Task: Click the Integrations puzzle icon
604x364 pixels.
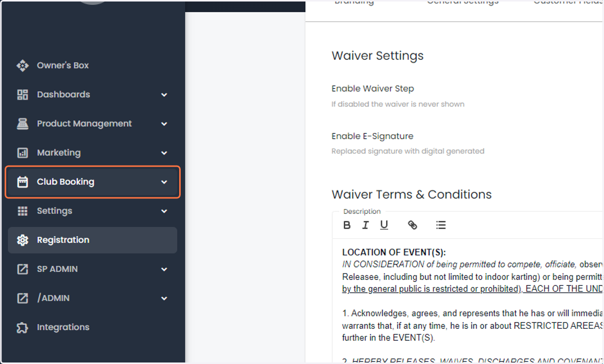Action: (22, 327)
